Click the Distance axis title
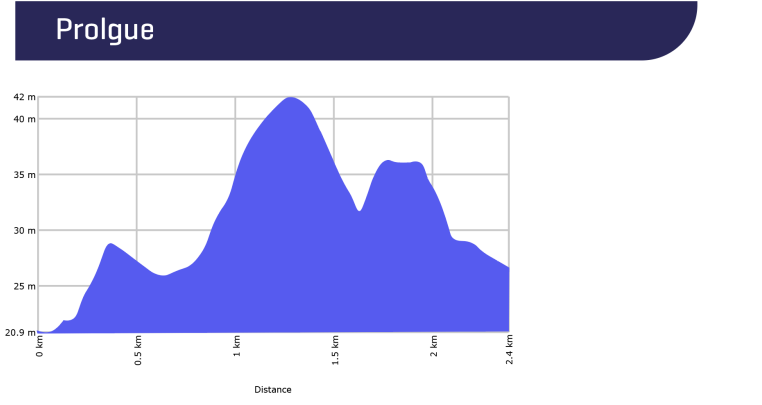 click(273, 389)
